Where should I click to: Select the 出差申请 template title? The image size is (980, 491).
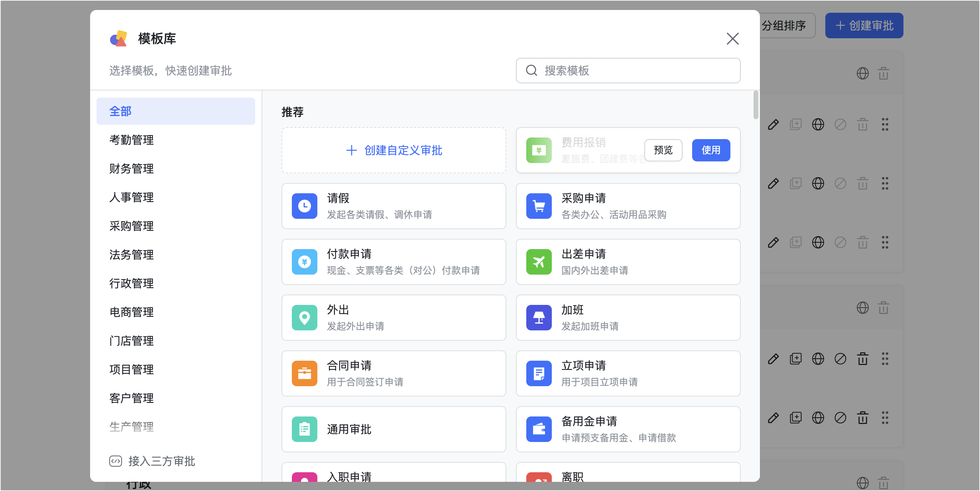(584, 254)
